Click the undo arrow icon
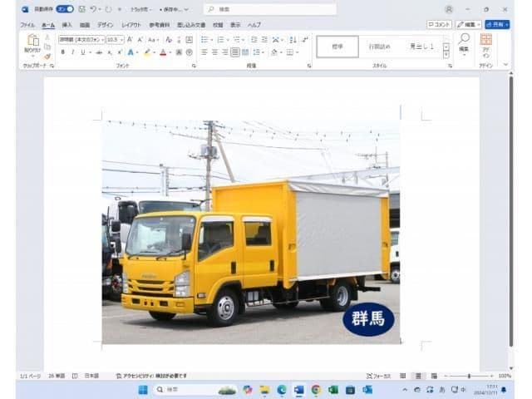 tap(93, 9)
